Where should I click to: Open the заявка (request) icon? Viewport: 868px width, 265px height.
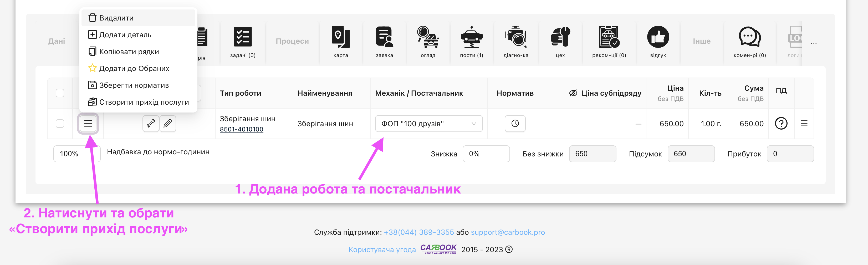[384, 37]
